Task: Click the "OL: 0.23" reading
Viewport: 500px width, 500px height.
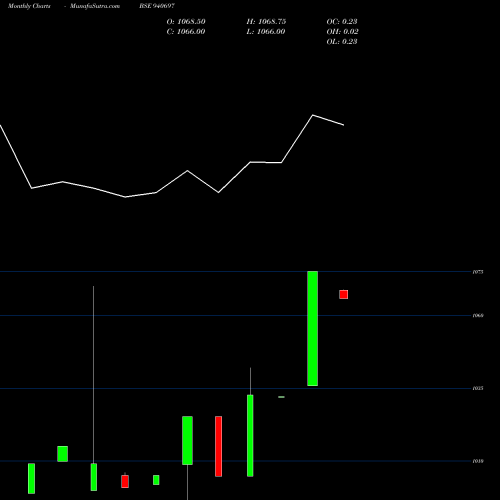Action: click(342, 42)
